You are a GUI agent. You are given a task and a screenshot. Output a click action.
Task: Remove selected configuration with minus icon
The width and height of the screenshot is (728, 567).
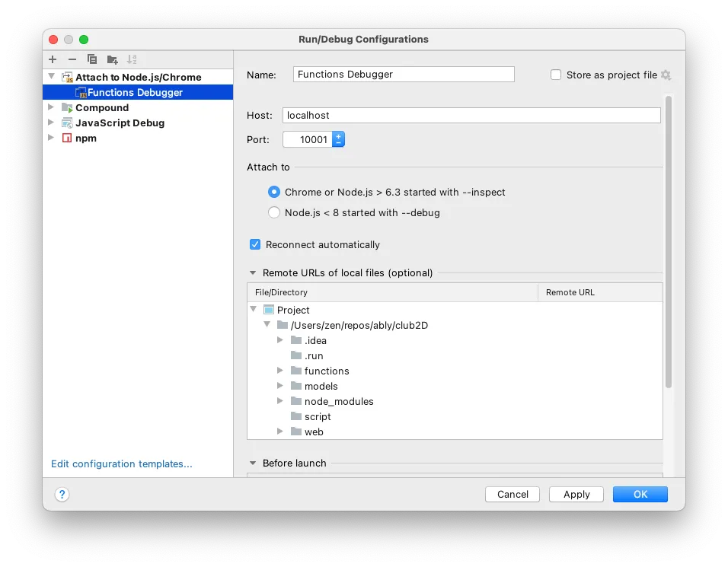[x=72, y=59]
